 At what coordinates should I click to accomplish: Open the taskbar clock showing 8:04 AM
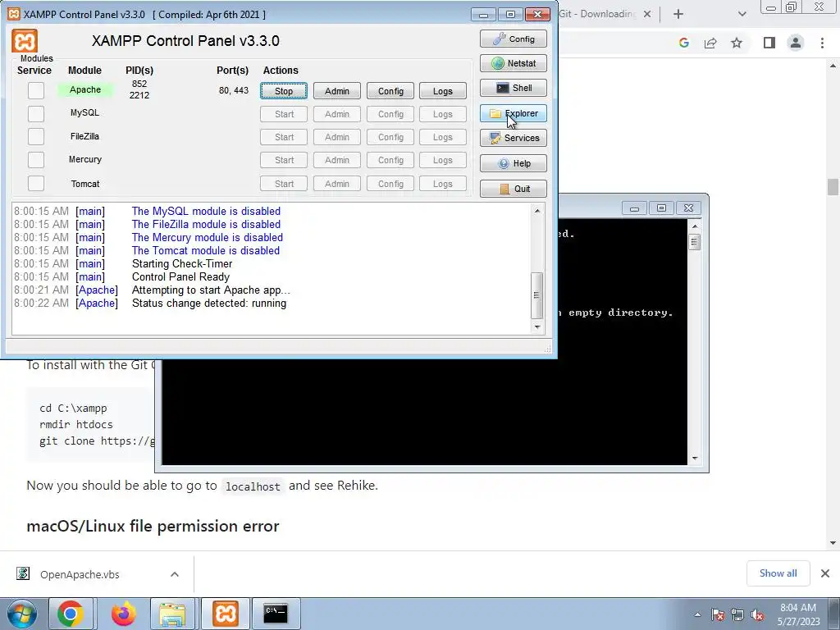(798, 614)
